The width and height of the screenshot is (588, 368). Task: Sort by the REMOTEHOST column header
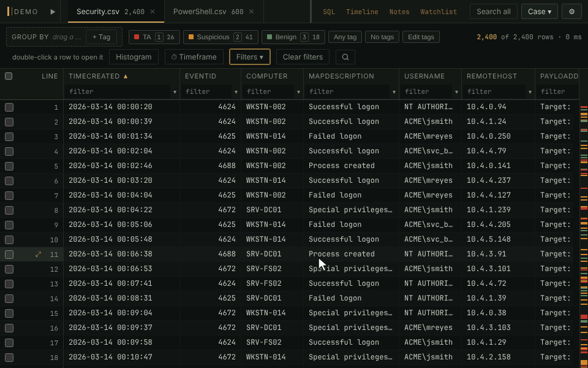tap(492, 76)
